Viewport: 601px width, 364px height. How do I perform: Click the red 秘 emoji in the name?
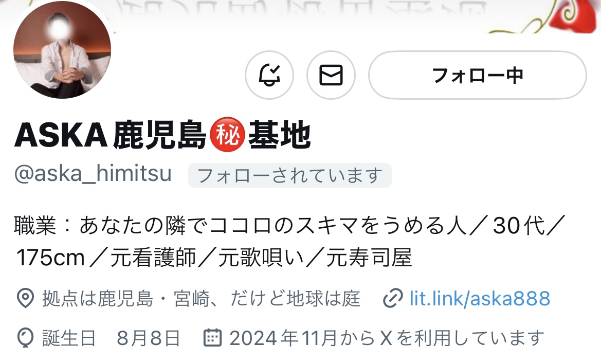click(227, 135)
